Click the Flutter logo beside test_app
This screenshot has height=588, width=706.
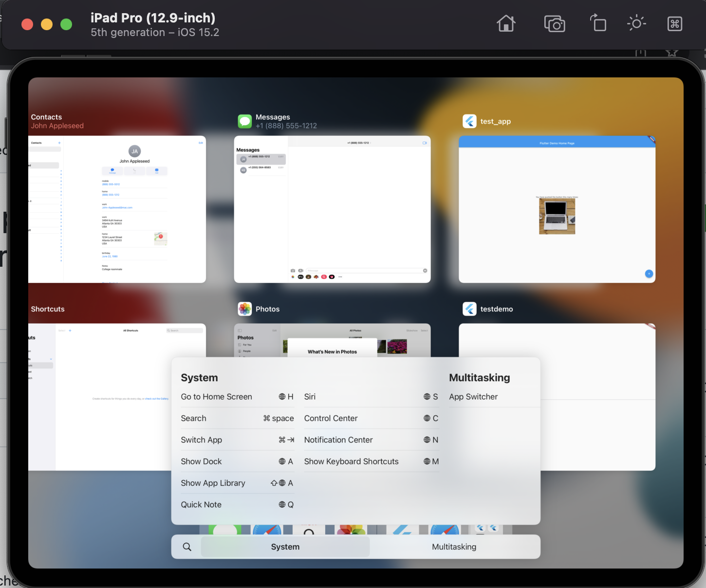click(469, 121)
